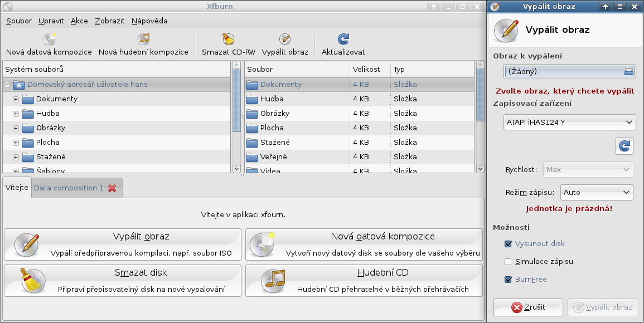This screenshot has width=644, height=323.
Task: Open the Režim zápisu Auto dropdown
Action: point(597,193)
